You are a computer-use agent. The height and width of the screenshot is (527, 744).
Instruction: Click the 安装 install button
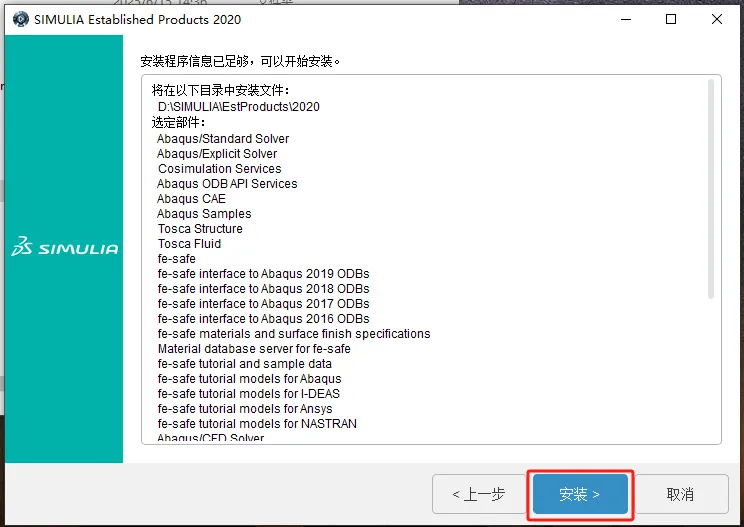click(x=580, y=494)
